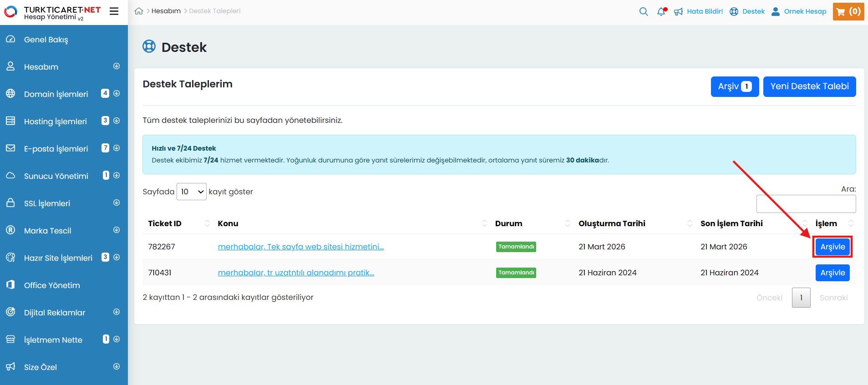Click the Ara search input field

(x=806, y=204)
